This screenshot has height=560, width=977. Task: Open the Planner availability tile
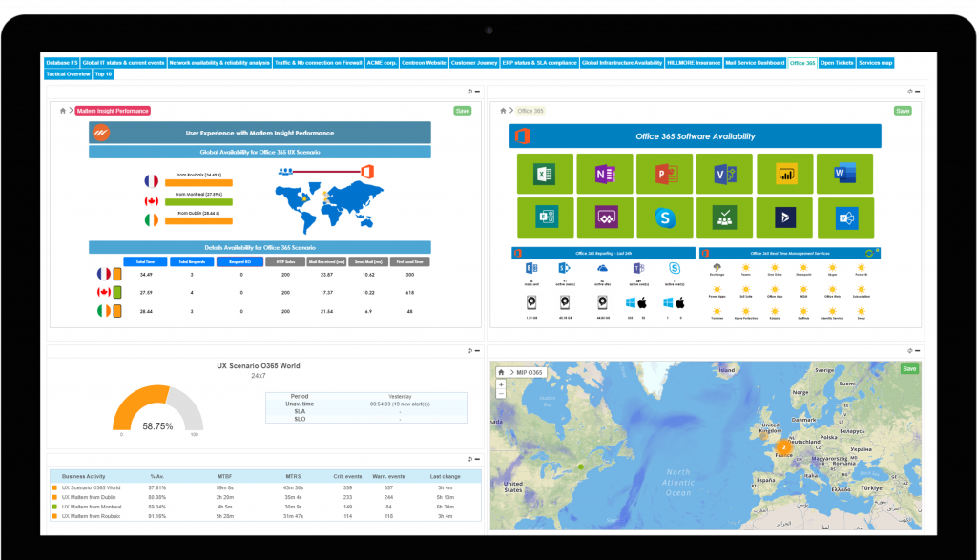[x=725, y=218]
